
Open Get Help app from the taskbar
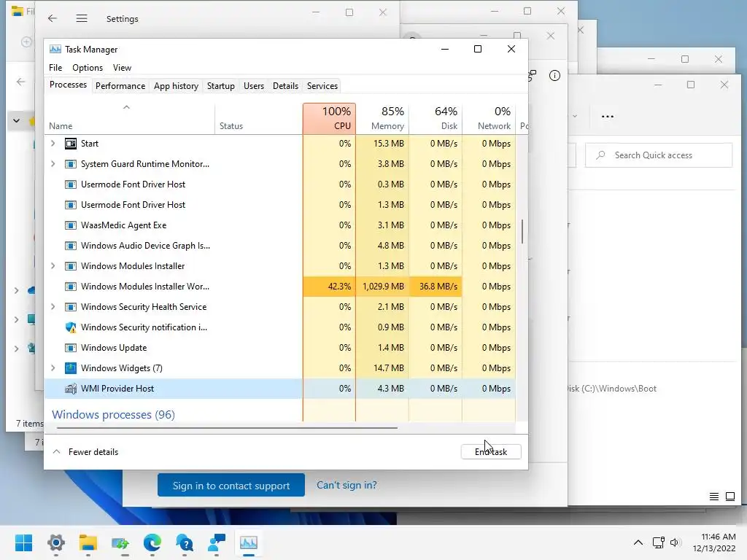tap(185, 542)
